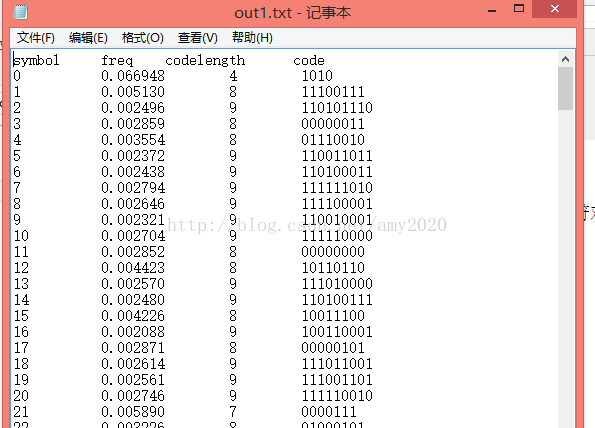
Task: Click frequency value 0.002852
Action: point(133,252)
